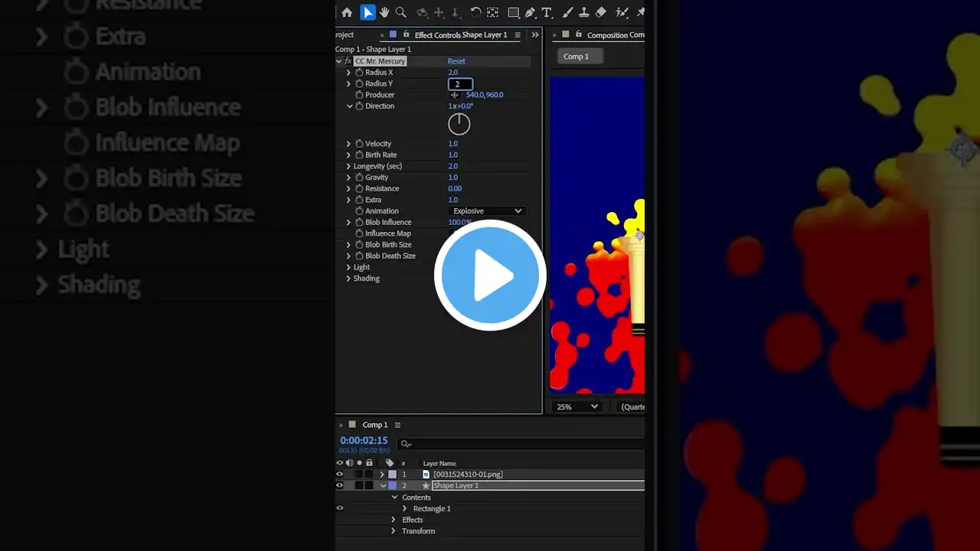Choose the Rectangle shape tool
The image size is (980, 551).
(513, 12)
